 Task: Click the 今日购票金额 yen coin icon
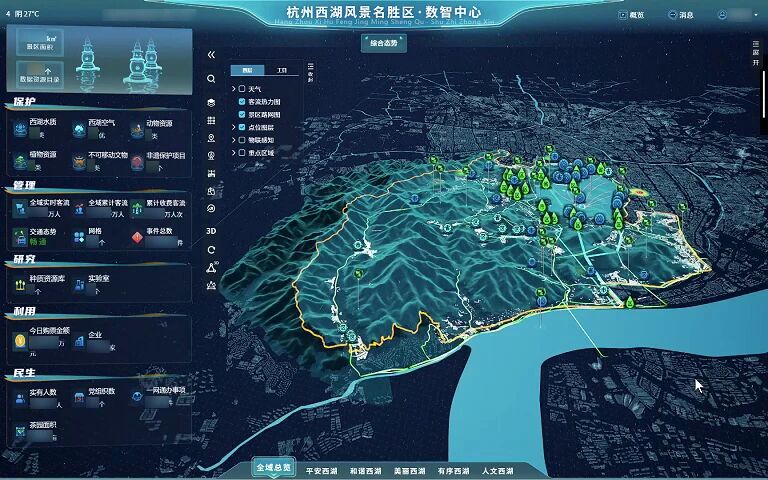click(20, 340)
